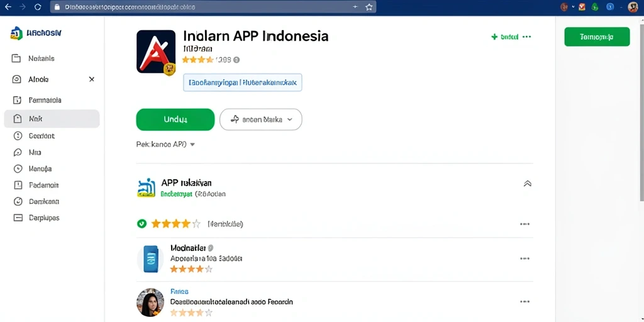Image resolution: width=644 pixels, height=322 pixels.
Task: Collapse the APP rukakyan section chevron
Action: coord(528,184)
